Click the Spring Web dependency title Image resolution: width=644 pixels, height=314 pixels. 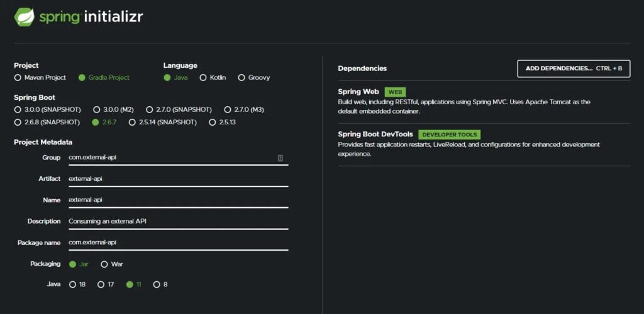(358, 92)
